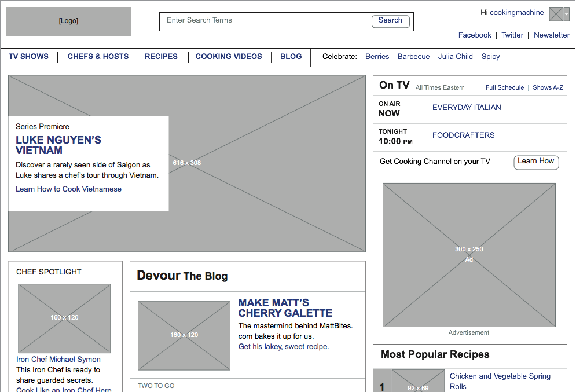The width and height of the screenshot is (576, 392).
Task: Click the Logo placeholder
Action: (x=68, y=21)
